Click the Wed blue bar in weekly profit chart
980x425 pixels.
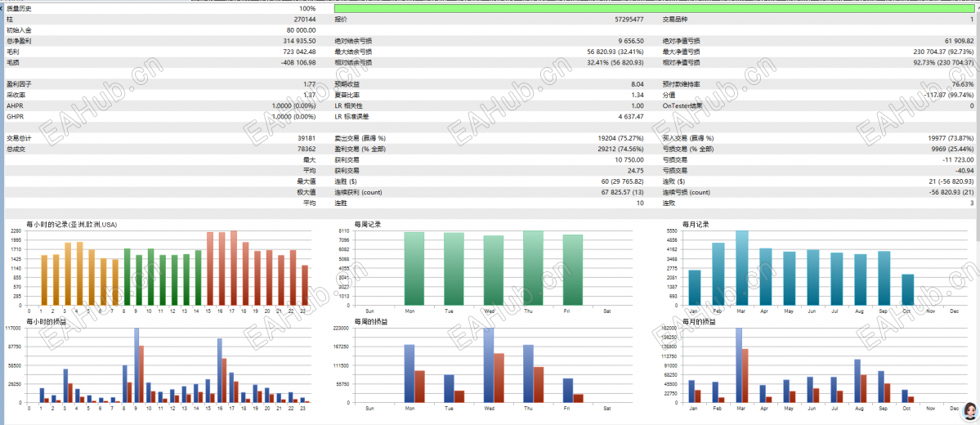click(x=488, y=365)
